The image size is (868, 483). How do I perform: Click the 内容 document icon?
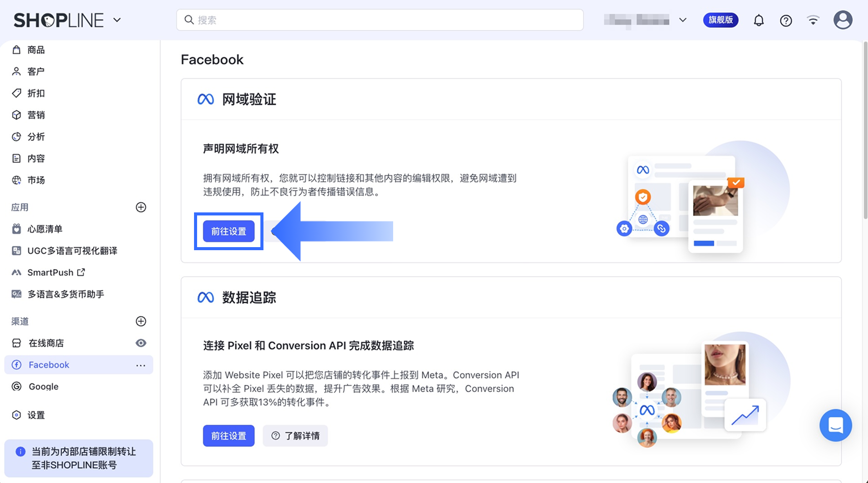17,158
